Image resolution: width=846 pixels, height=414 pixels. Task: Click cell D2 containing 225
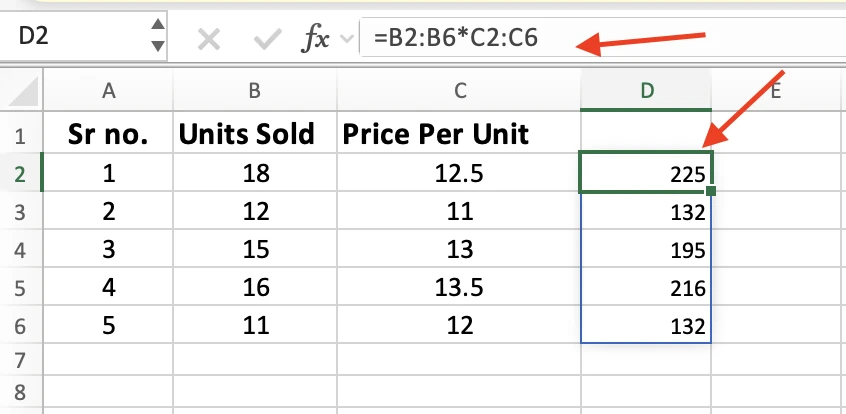(x=646, y=173)
